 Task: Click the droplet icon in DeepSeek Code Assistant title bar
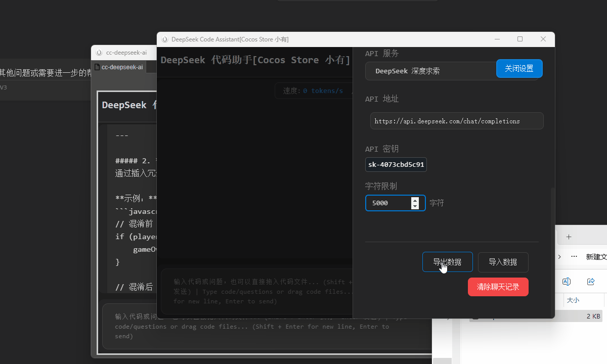(x=165, y=39)
